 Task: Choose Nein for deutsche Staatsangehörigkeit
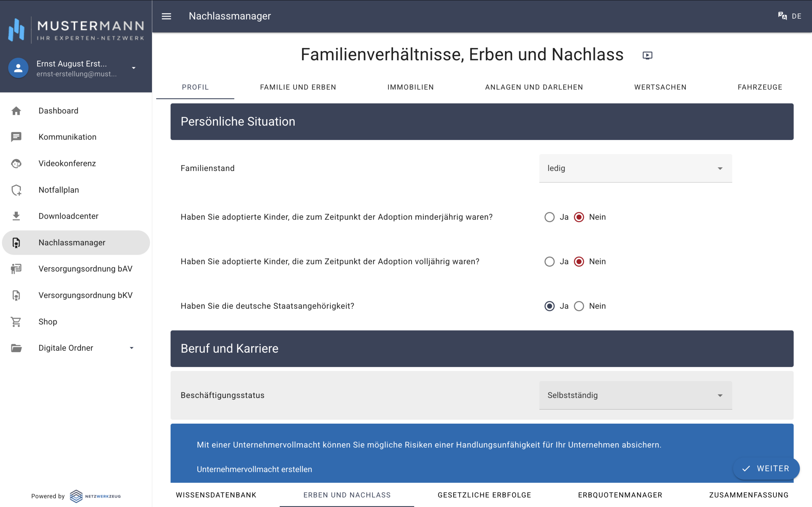(x=579, y=306)
